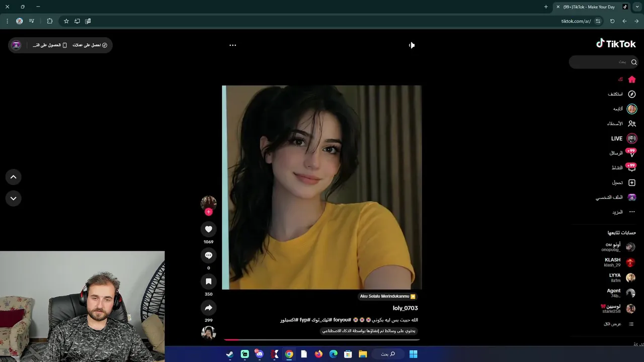Click the translate icon in address bar
The image size is (644, 362).
pyautogui.click(x=88, y=21)
